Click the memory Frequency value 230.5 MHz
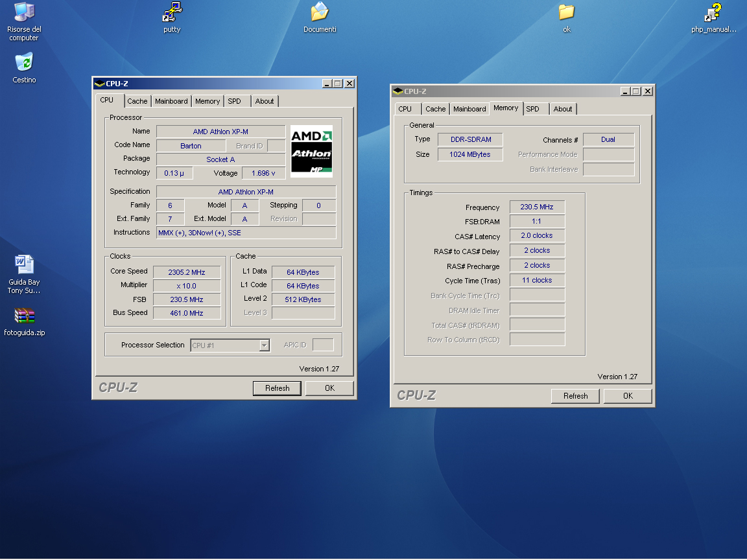 [537, 207]
